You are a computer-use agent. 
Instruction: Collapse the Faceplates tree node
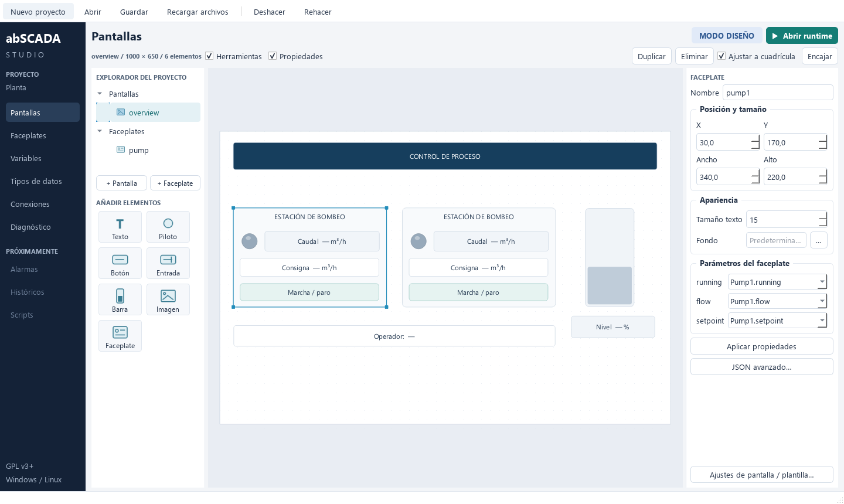(x=100, y=131)
